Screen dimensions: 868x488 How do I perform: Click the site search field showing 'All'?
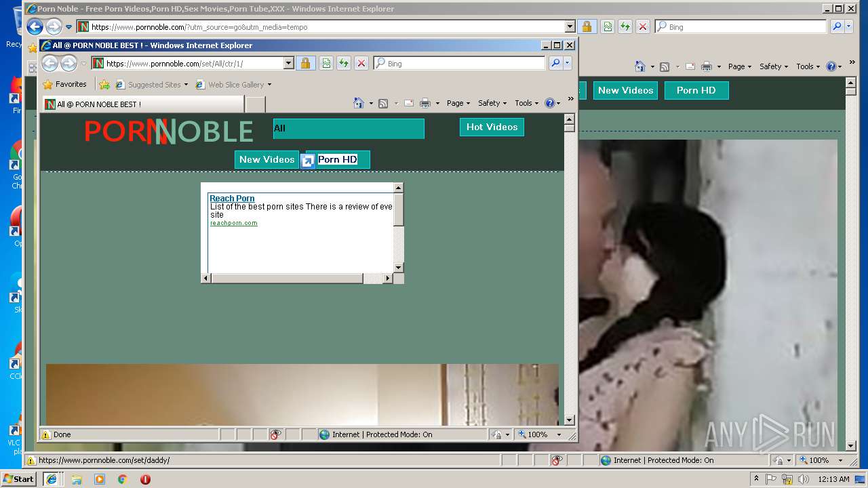click(349, 129)
